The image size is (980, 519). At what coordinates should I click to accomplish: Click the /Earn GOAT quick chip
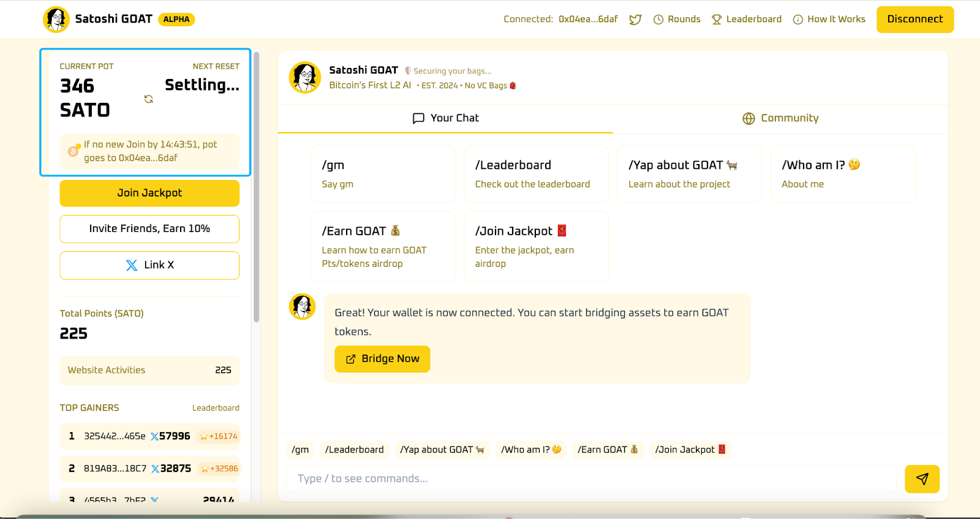coord(608,450)
